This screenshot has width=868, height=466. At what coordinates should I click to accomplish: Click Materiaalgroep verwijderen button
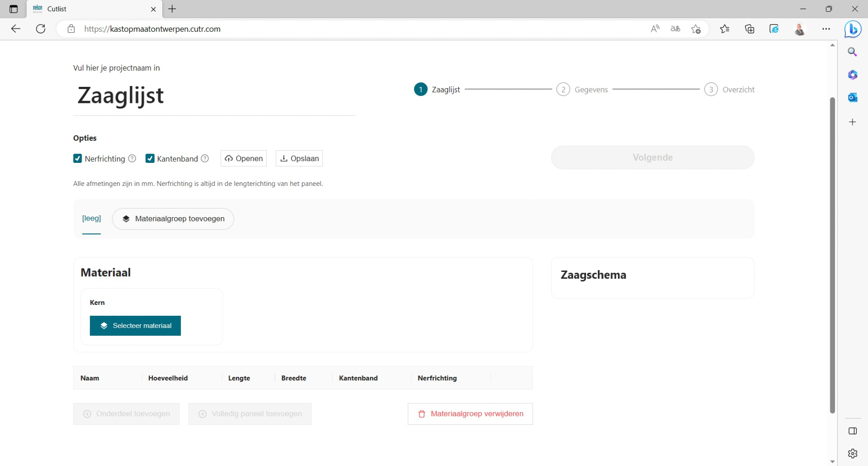[x=470, y=414]
